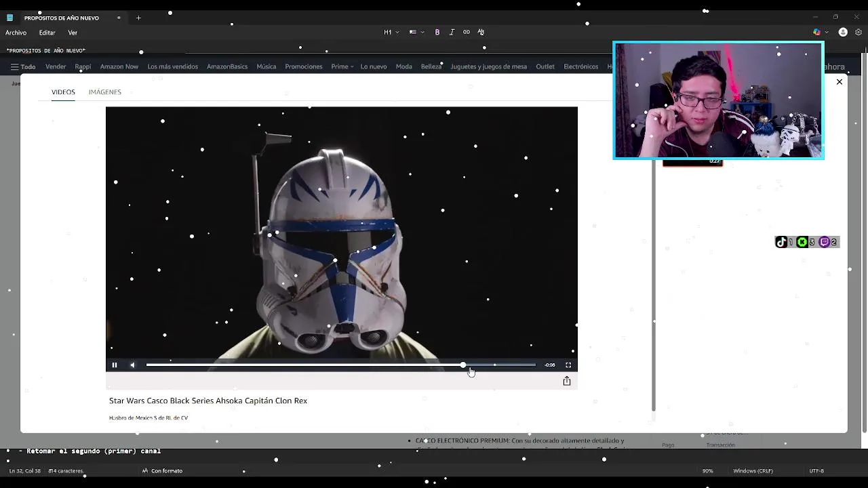
Task: Toggle bold formatting in Notepad
Action: 437,32
